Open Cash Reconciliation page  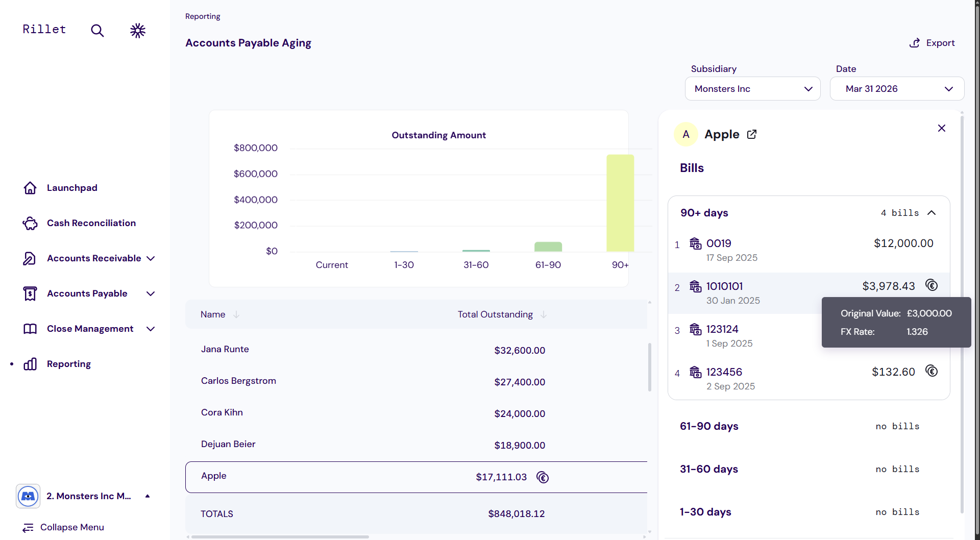pyautogui.click(x=91, y=223)
